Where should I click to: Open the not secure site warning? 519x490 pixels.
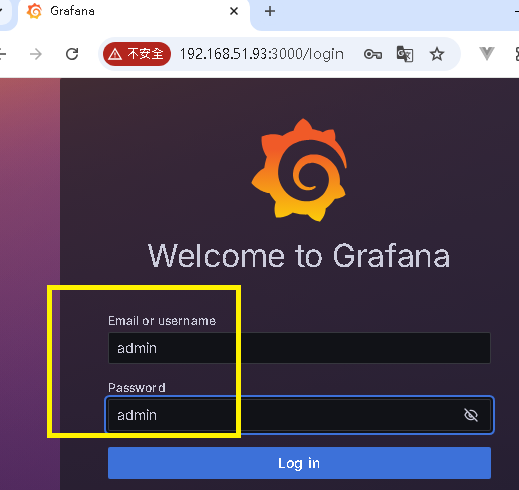point(137,54)
